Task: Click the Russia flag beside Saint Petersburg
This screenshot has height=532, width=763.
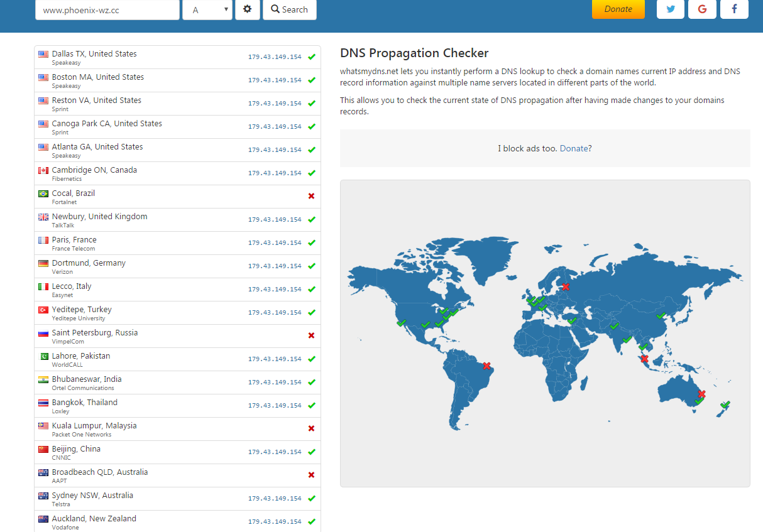Action: point(43,334)
